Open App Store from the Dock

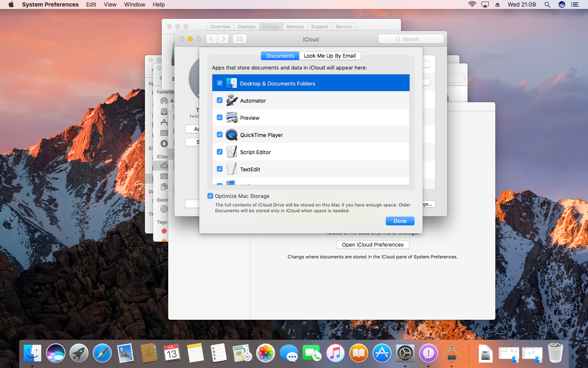point(382,353)
